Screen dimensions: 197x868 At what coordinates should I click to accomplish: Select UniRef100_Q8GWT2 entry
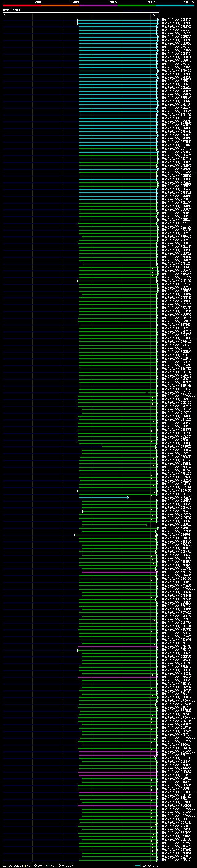[x=177, y=61]
